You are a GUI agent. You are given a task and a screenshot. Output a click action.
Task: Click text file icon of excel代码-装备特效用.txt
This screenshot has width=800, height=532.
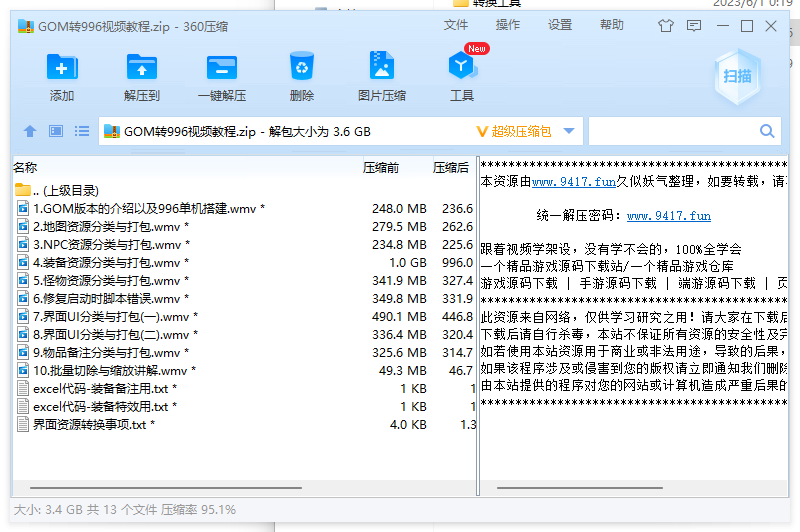point(23,407)
